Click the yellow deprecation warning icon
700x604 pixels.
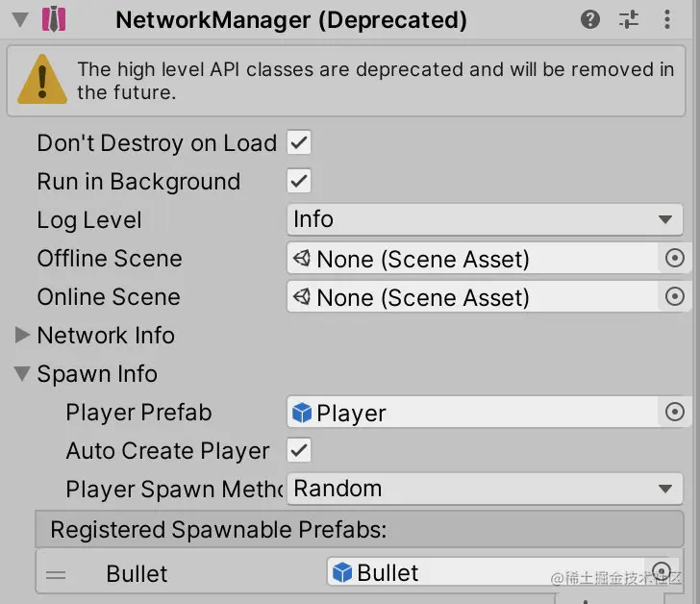[x=42, y=80]
